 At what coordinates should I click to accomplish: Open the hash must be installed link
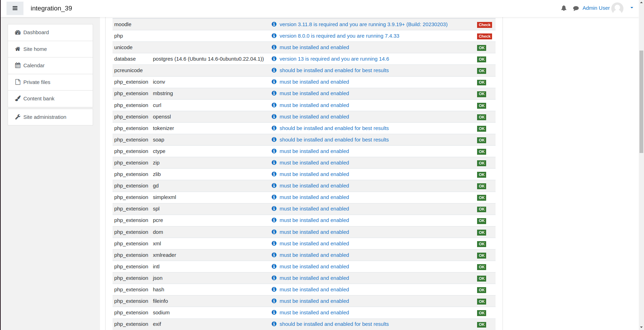click(314, 290)
